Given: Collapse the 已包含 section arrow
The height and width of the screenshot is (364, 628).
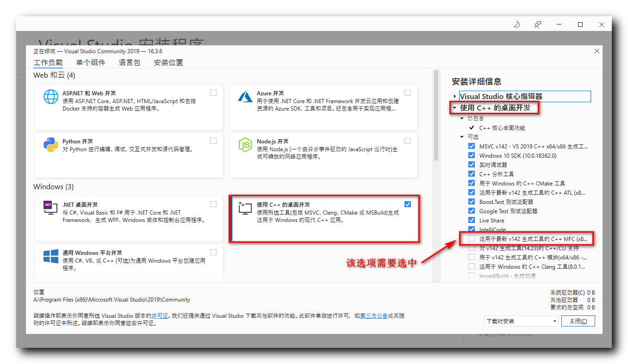Looking at the screenshot, I should [462, 118].
